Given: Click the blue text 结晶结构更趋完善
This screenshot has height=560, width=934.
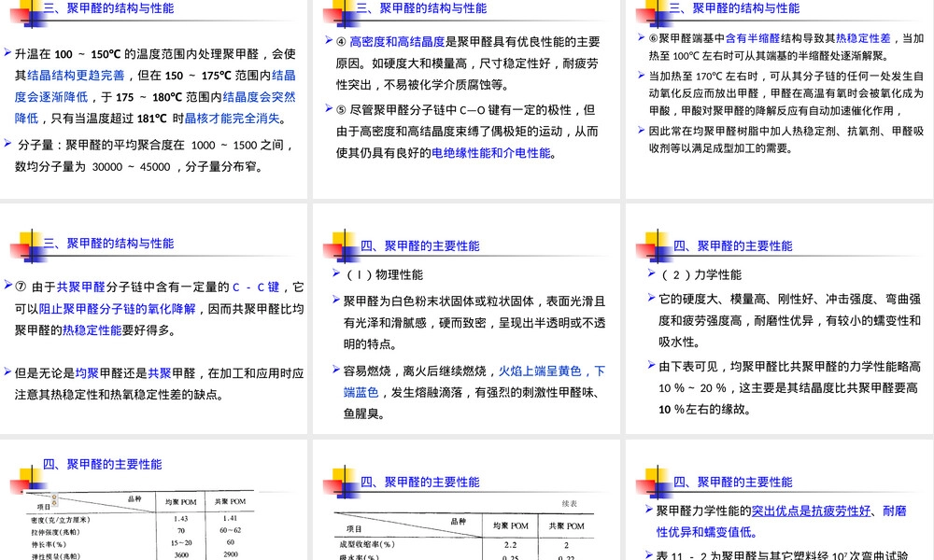Looking at the screenshot, I should pos(76,76).
